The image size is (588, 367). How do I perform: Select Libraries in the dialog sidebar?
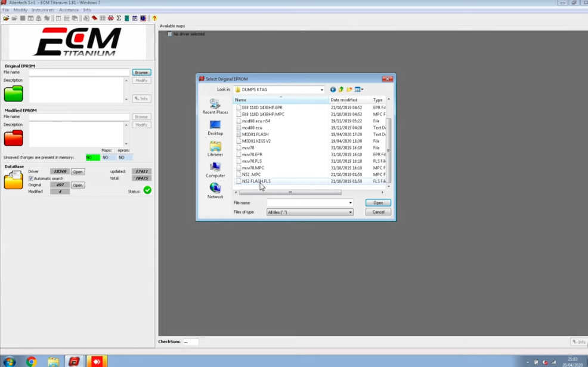coord(215,149)
